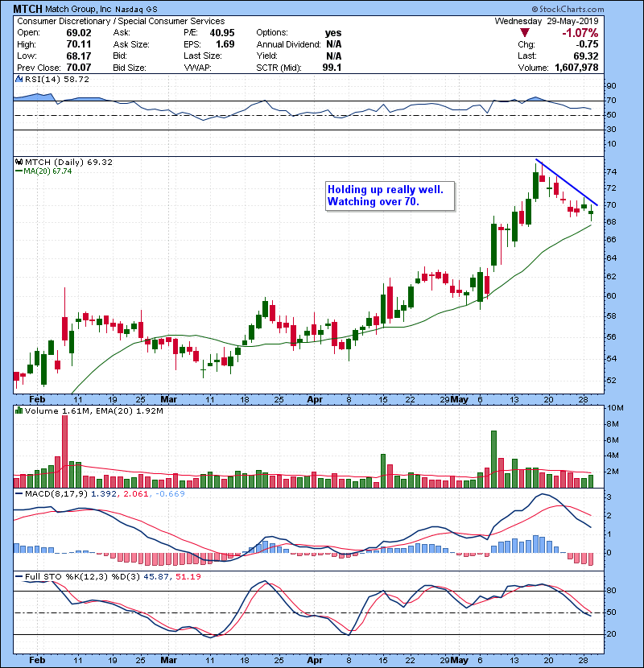Click the Mar label under the price chart
The width and height of the screenshot is (644, 668).
coord(168,400)
